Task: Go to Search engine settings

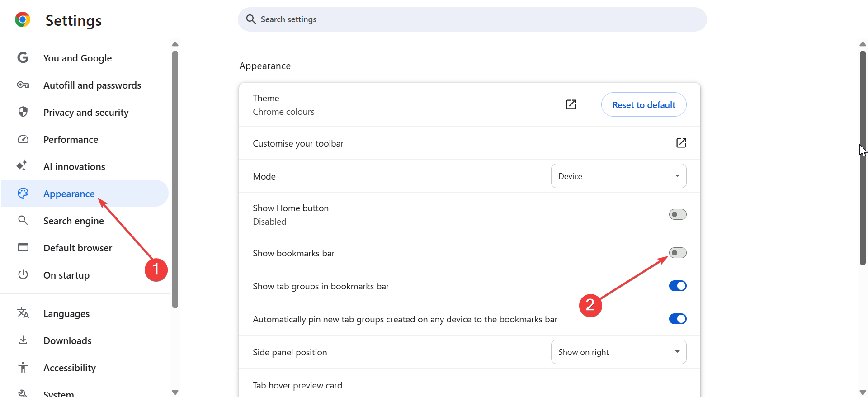Action: click(x=74, y=221)
